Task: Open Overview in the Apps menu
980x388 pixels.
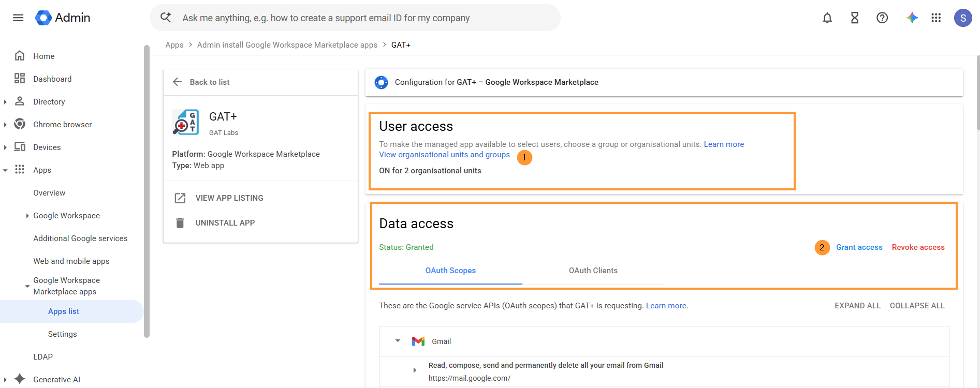Action: (x=49, y=193)
